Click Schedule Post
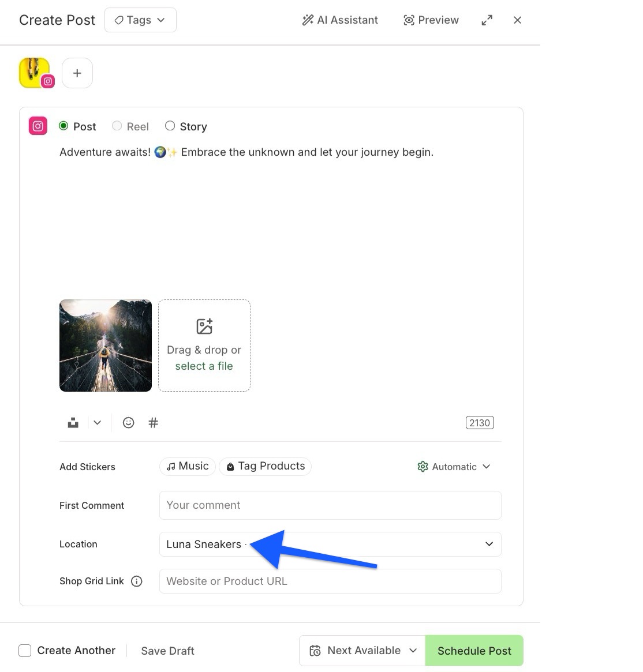The image size is (643, 672). click(474, 650)
